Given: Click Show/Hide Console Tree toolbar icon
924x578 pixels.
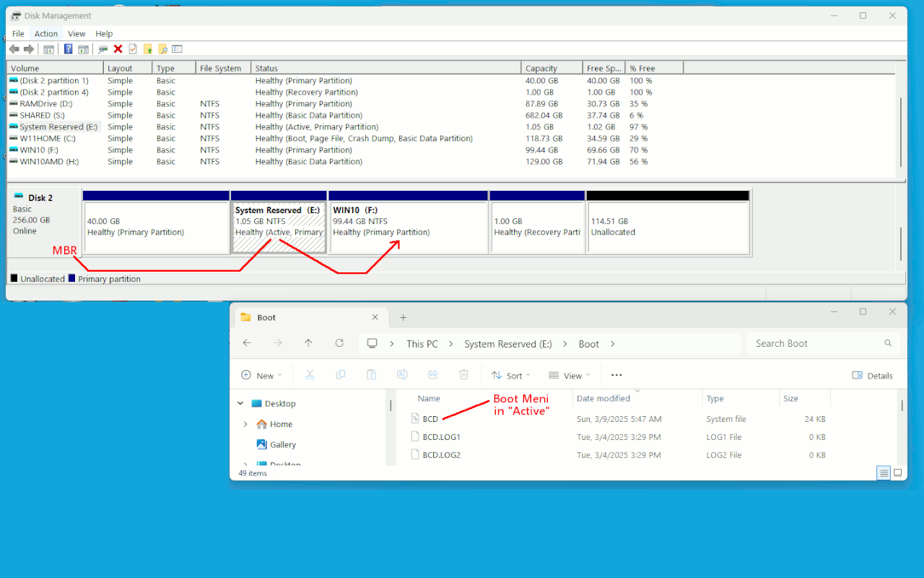Looking at the screenshot, I should [48, 49].
